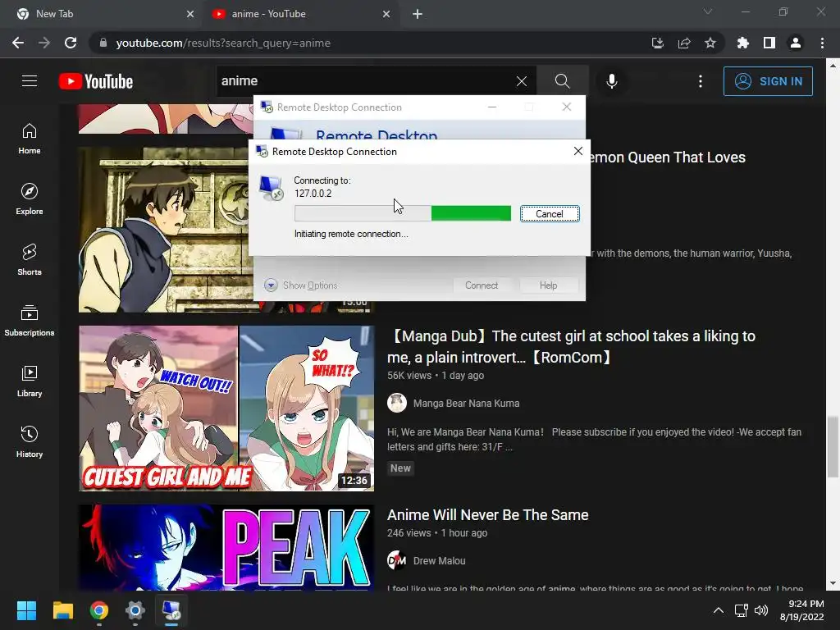This screenshot has width=840, height=630.
Task: Click Connect in Remote Desktop window
Action: (x=482, y=285)
